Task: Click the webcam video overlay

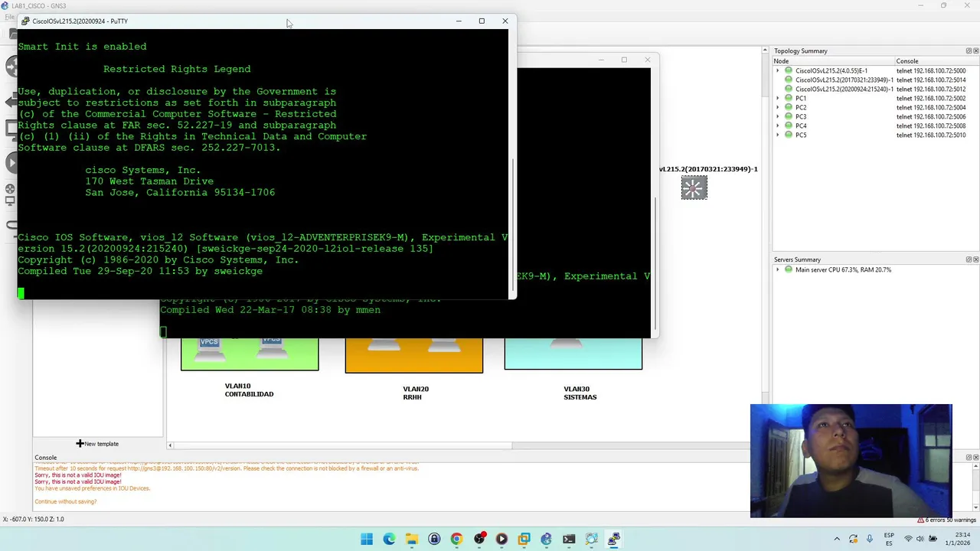Action: 851,461
